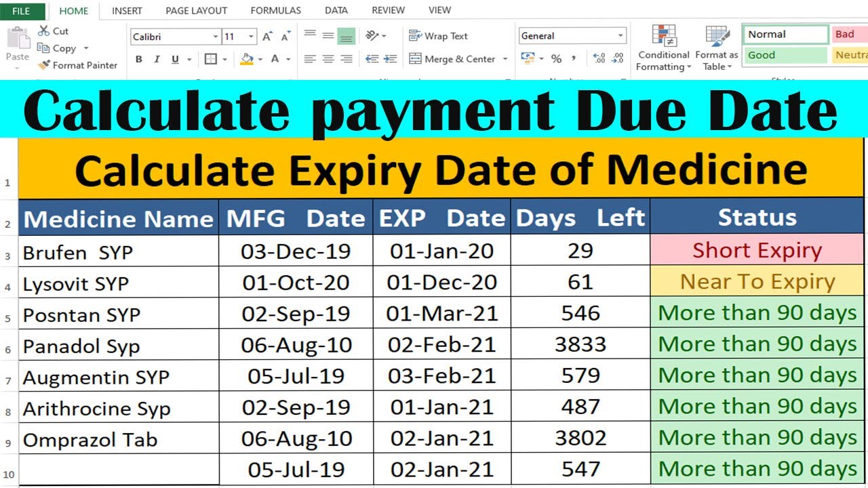The height and width of the screenshot is (488, 868).
Task: Toggle Wrap Text
Action: click(438, 36)
